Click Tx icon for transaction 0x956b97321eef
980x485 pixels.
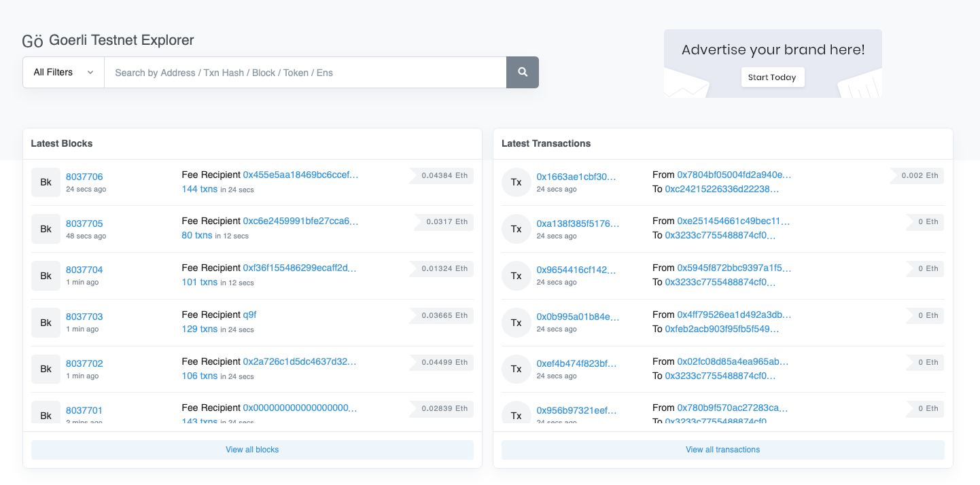516,412
